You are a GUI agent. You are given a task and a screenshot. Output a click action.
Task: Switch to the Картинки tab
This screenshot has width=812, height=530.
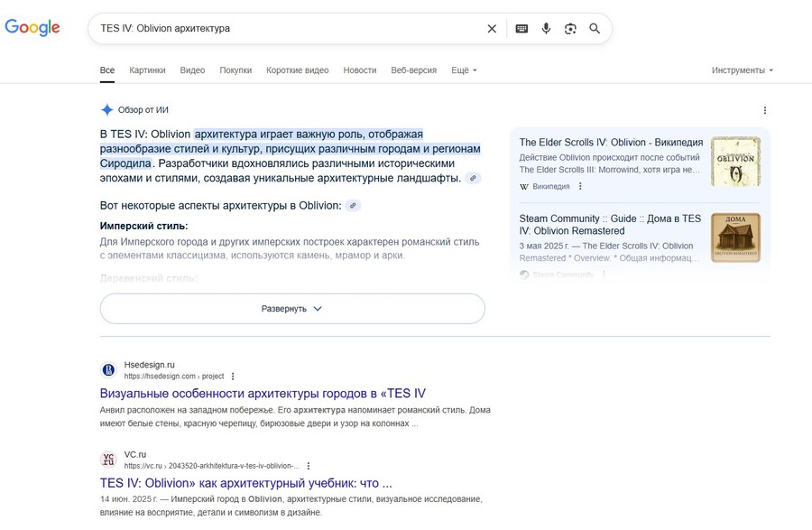coord(147,70)
